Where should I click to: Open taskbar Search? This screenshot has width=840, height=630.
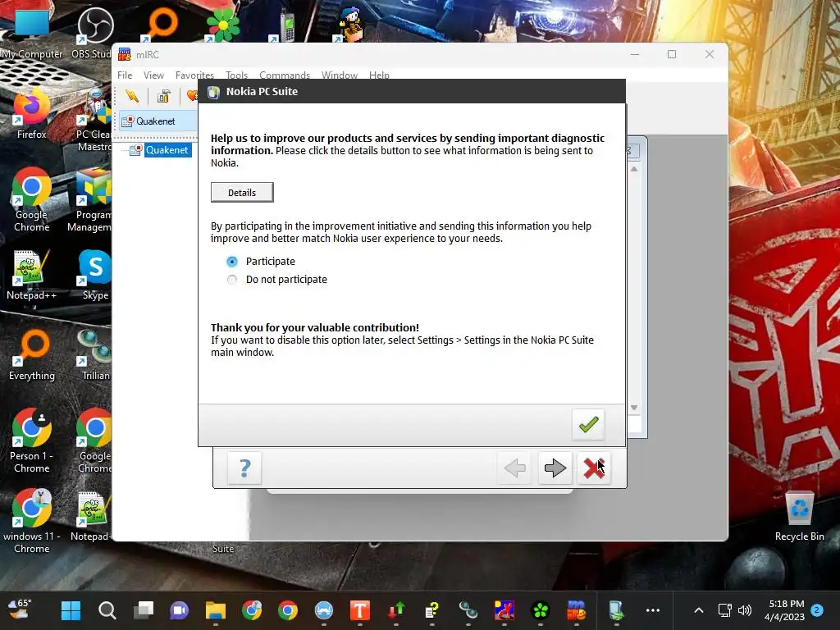[x=107, y=610]
